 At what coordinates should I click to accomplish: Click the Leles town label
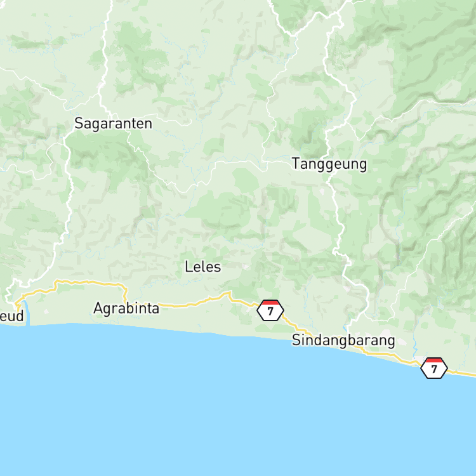coord(203,267)
